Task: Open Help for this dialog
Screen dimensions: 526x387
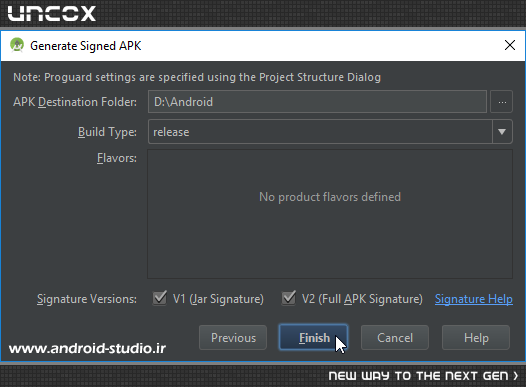Action: click(476, 337)
